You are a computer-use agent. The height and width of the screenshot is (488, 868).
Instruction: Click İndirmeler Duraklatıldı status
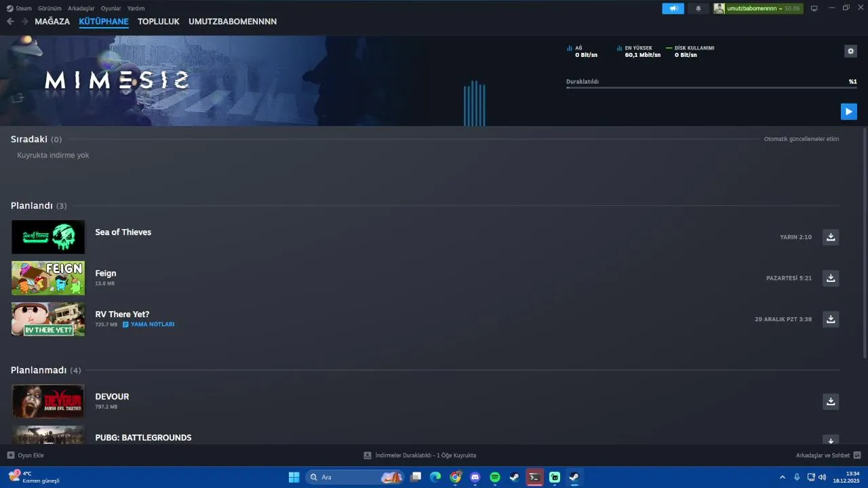click(x=420, y=455)
